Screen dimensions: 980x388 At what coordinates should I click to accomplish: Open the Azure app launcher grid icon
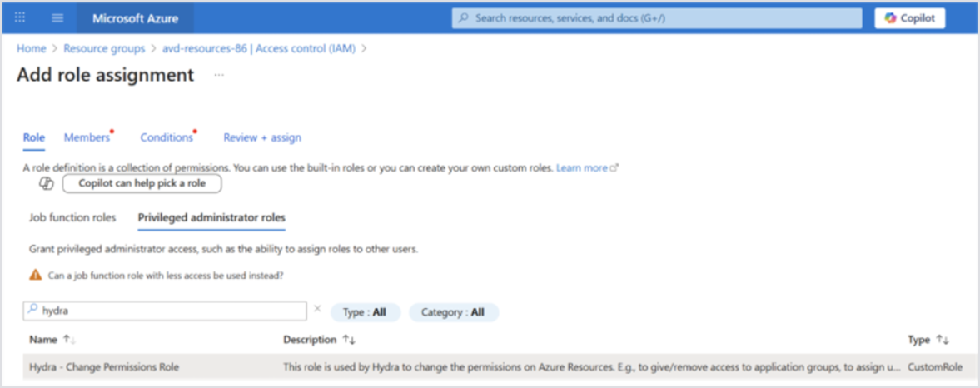click(21, 17)
